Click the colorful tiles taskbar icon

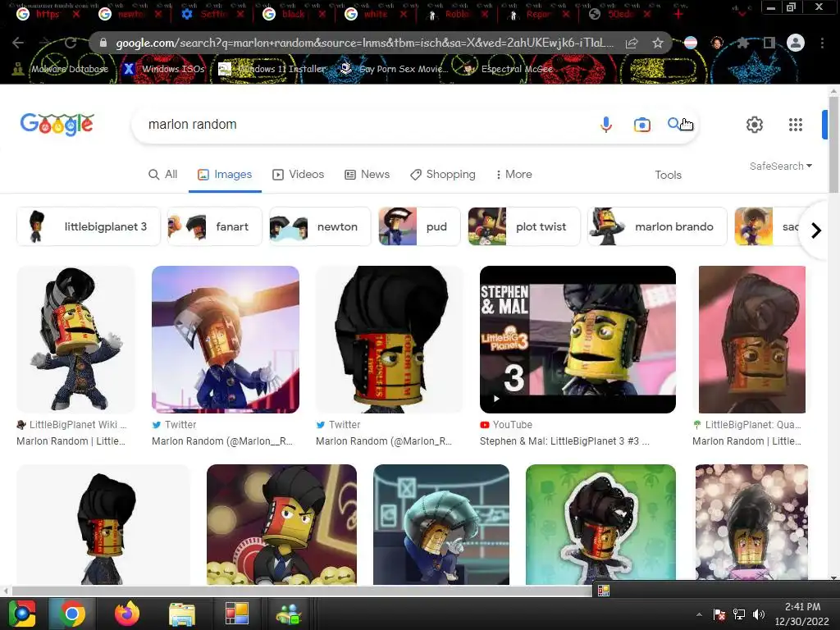click(236, 614)
